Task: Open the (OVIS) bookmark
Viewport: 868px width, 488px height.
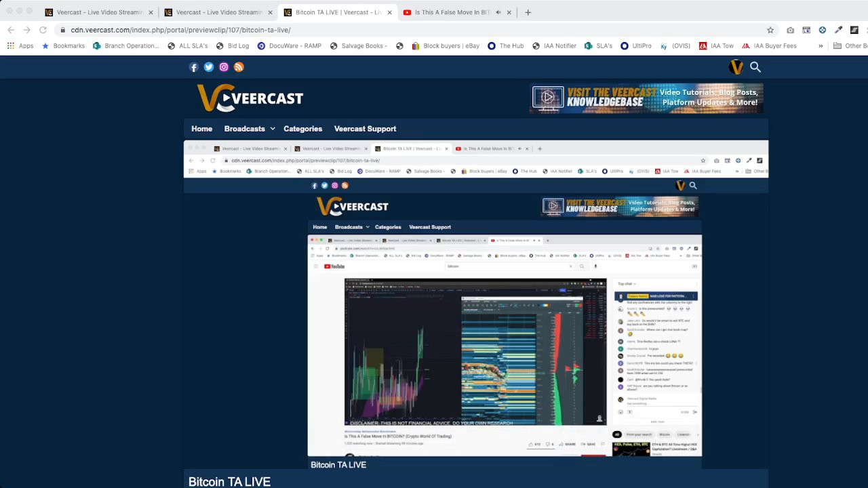Action: click(x=675, y=46)
